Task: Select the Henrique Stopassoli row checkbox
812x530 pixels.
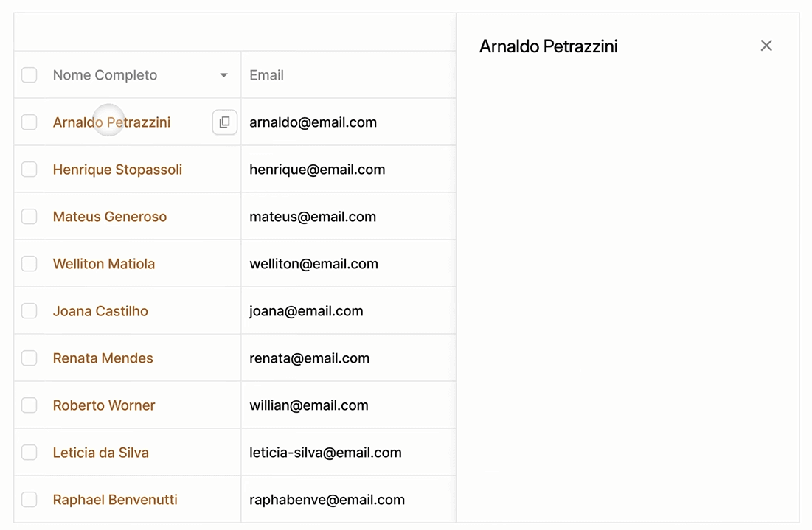Action: pos(29,170)
